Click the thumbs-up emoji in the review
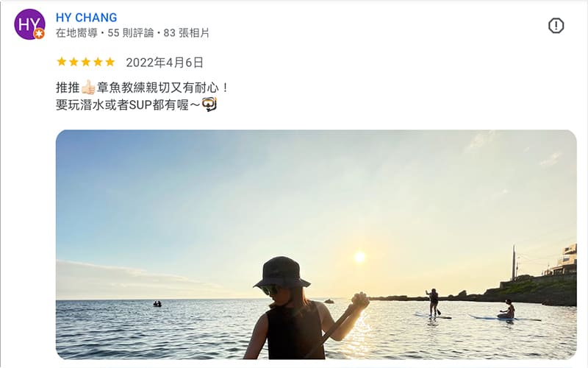 [88, 88]
